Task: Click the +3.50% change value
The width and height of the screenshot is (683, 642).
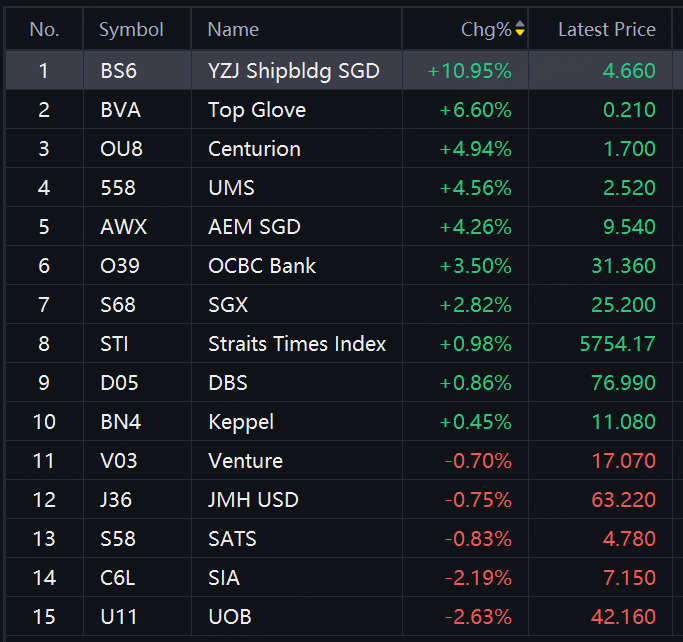Action: click(475, 266)
